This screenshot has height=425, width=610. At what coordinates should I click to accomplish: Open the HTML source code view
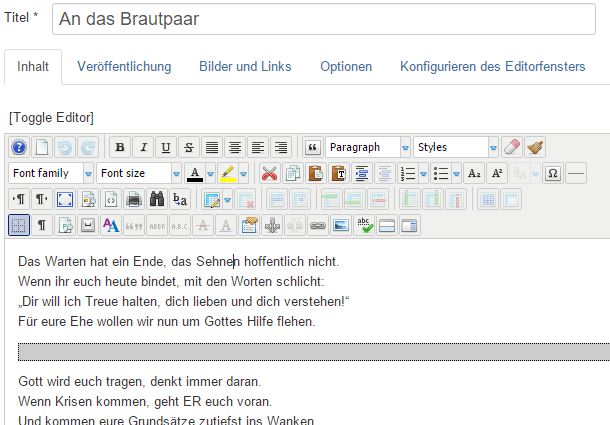click(x=110, y=199)
